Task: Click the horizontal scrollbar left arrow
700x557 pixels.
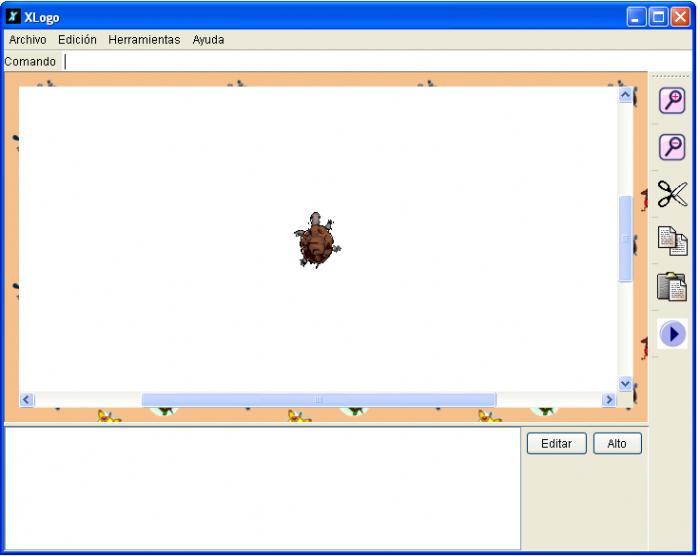Action: pos(26,399)
